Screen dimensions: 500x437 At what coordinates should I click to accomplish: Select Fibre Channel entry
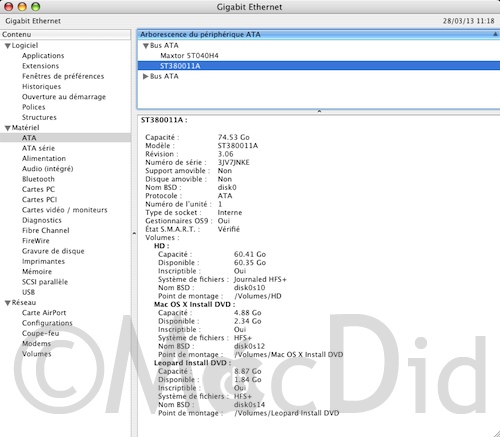46,231
